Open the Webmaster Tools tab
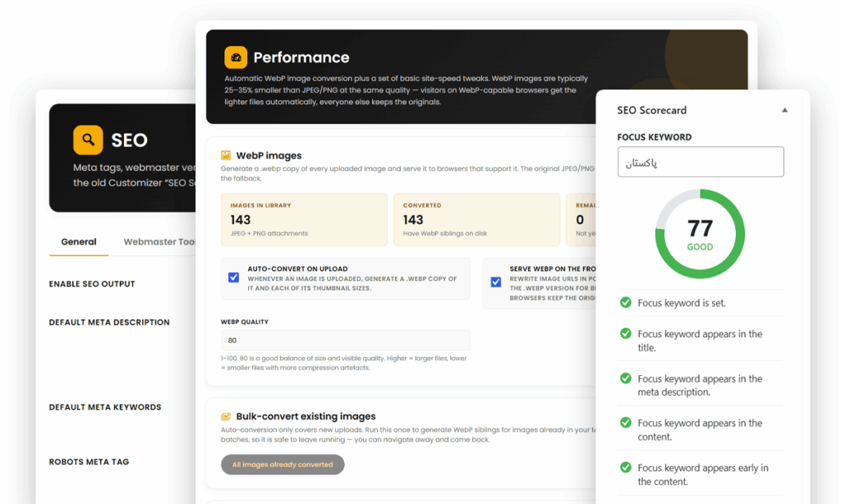The height and width of the screenshot is (504, 841). (x=159, y=242)
